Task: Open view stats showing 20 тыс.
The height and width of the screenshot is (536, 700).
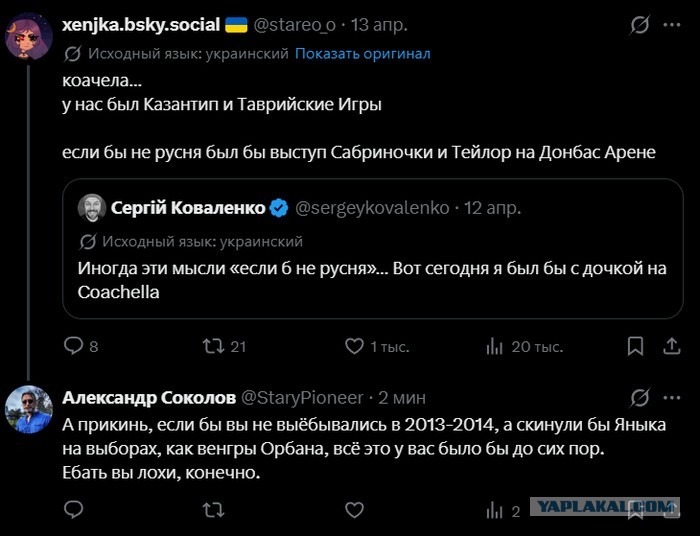Action: click(493, 346)
